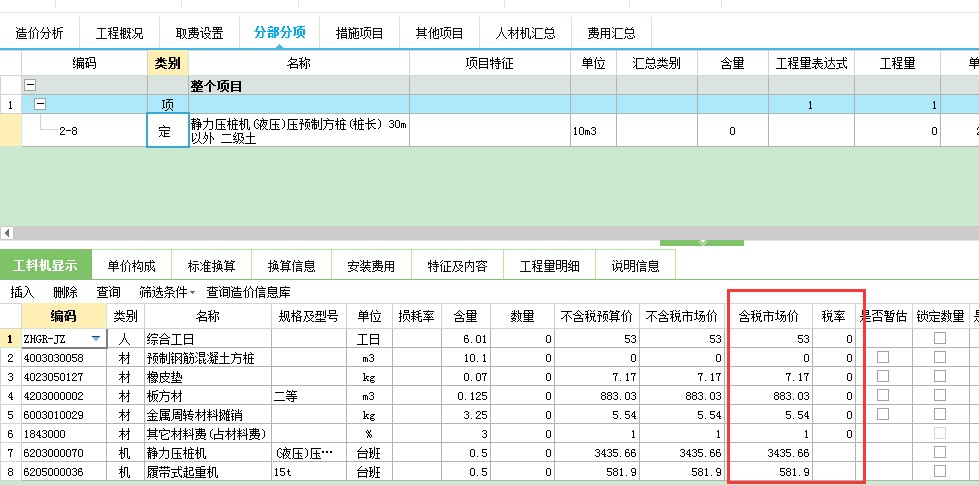Open the 标准换算 tab
Image resolution: width=979 pixels, height=485 pixels.
[211, 266]
